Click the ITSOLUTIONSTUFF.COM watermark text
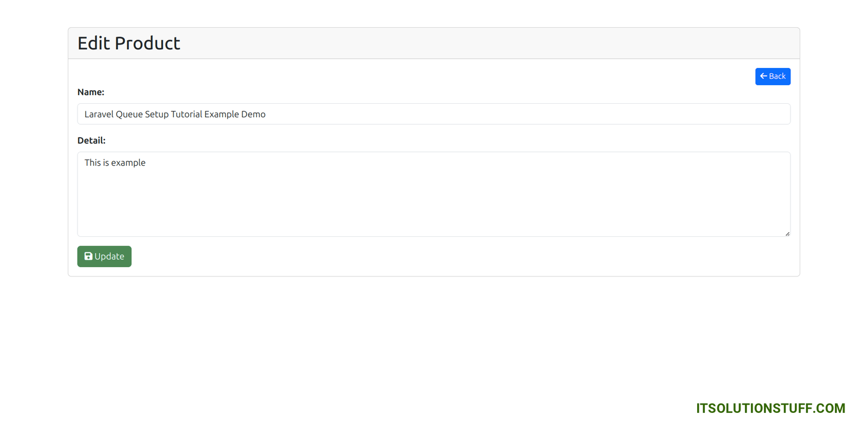This screenshot has height=422, width=868. 770,408
